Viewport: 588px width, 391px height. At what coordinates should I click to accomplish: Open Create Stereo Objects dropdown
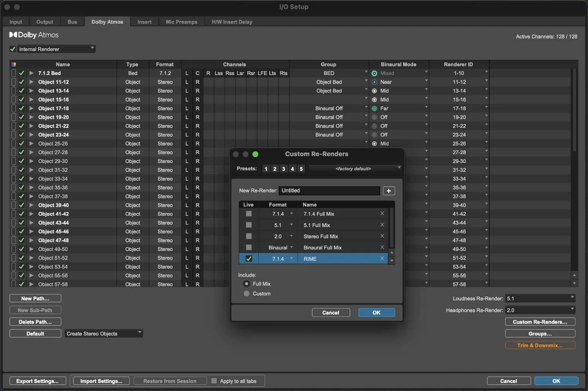(x=103, y=334)
